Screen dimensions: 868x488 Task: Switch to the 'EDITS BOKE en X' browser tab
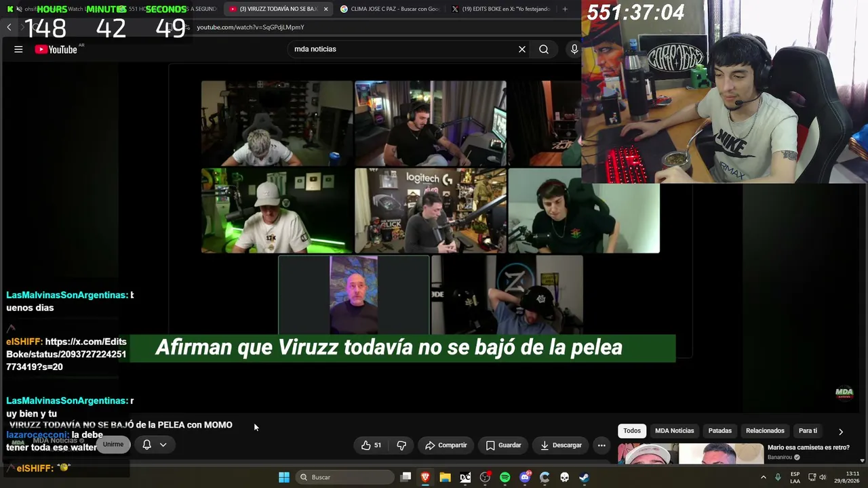coord(500,9)
